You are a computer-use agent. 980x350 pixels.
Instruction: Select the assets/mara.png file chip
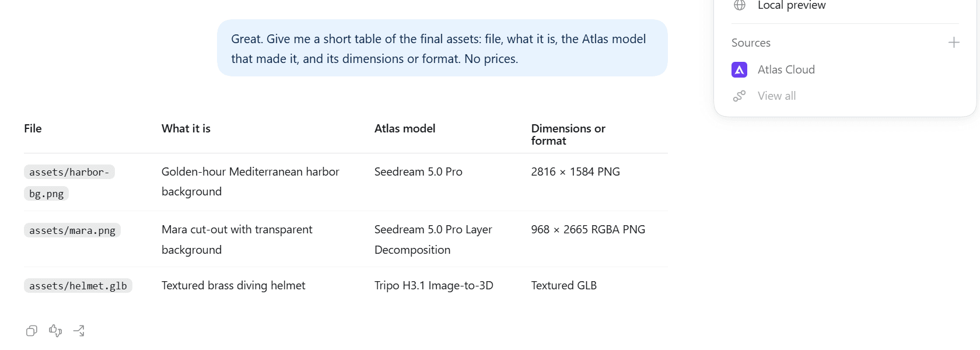pos(72,230)
